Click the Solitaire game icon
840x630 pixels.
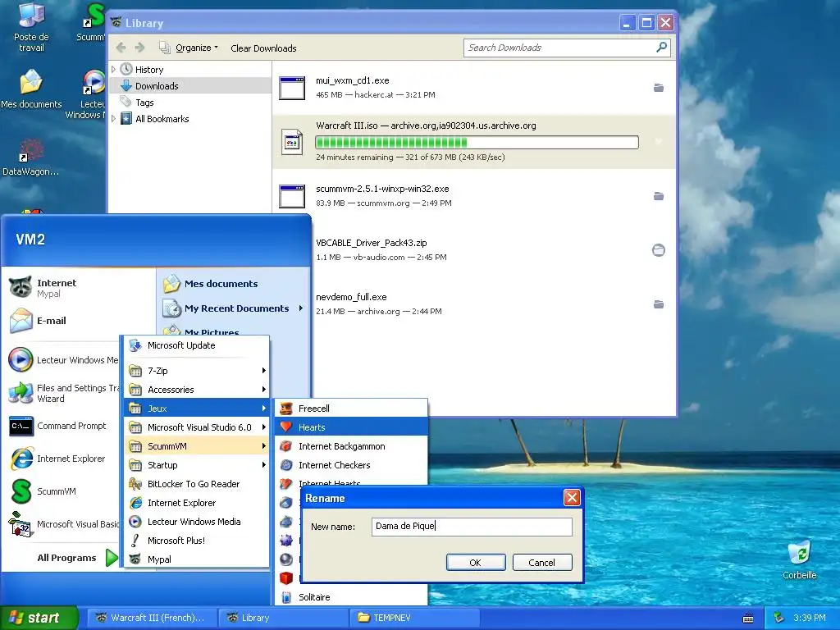point(286,597)
